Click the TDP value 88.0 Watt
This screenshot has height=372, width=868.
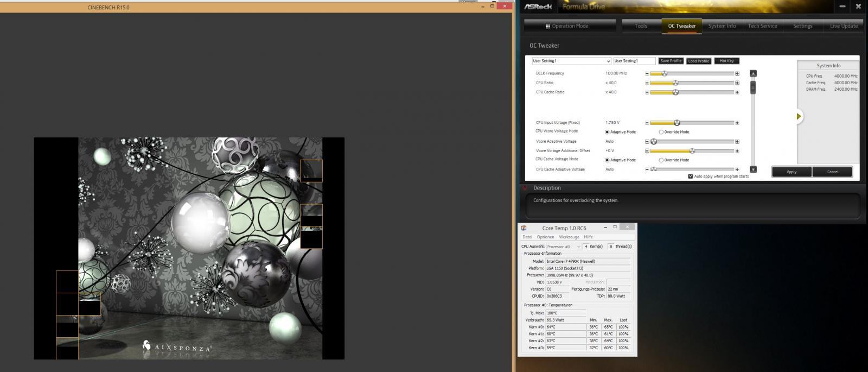point(618,297)
